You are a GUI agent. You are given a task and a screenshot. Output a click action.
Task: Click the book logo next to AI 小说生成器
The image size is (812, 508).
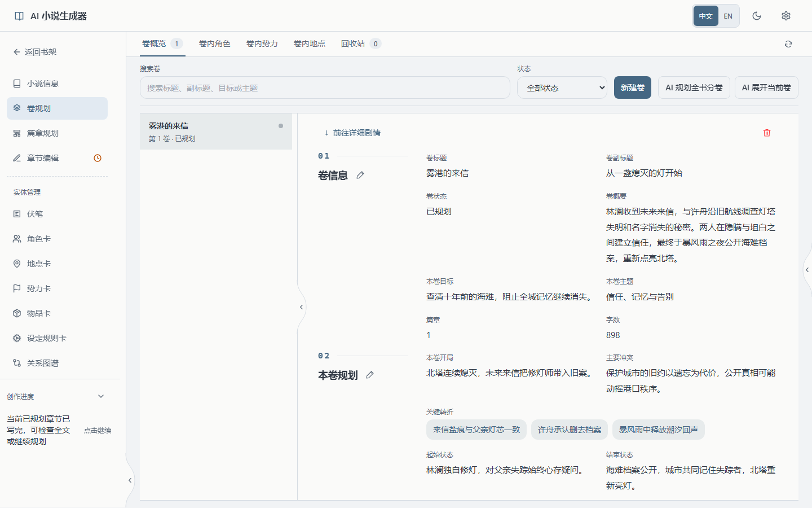click(19, 16)
